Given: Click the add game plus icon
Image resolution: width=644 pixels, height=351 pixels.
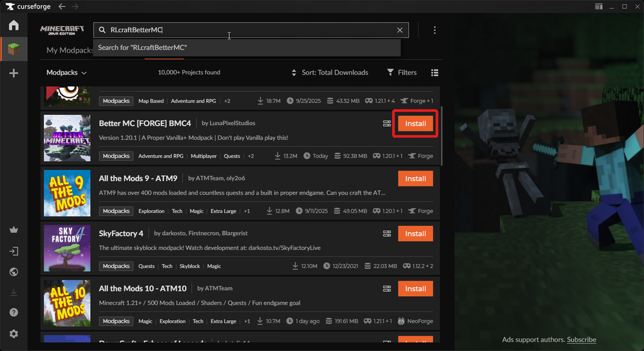Looking at the screenshot, I should click(x=14, y=73).
